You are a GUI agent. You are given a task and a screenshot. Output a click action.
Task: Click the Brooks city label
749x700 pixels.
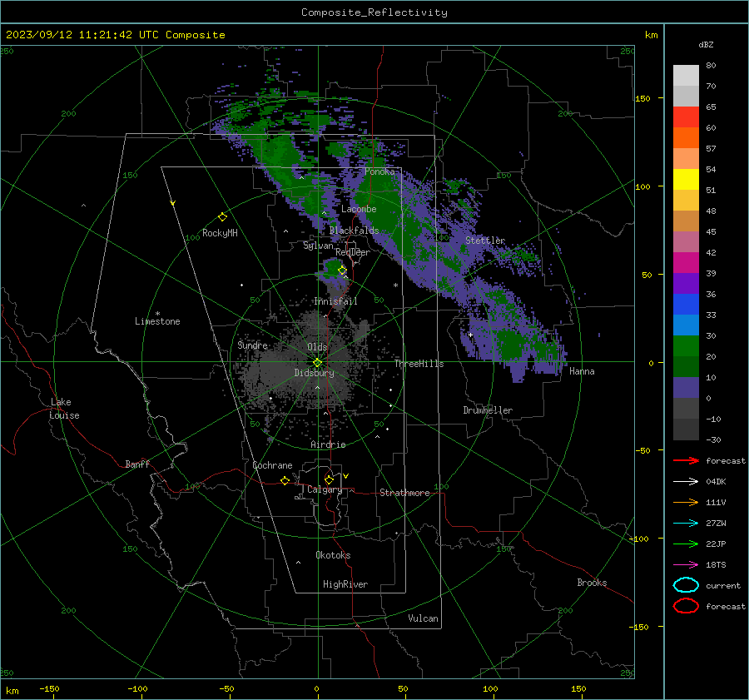tap(592, 583)
